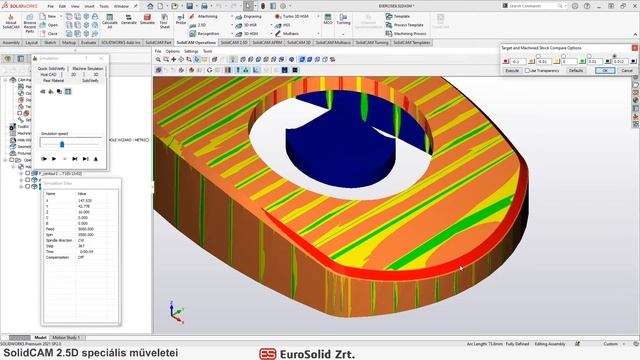Click the Search Commands field
The image size is (640, 360).
tap(536, 6)
